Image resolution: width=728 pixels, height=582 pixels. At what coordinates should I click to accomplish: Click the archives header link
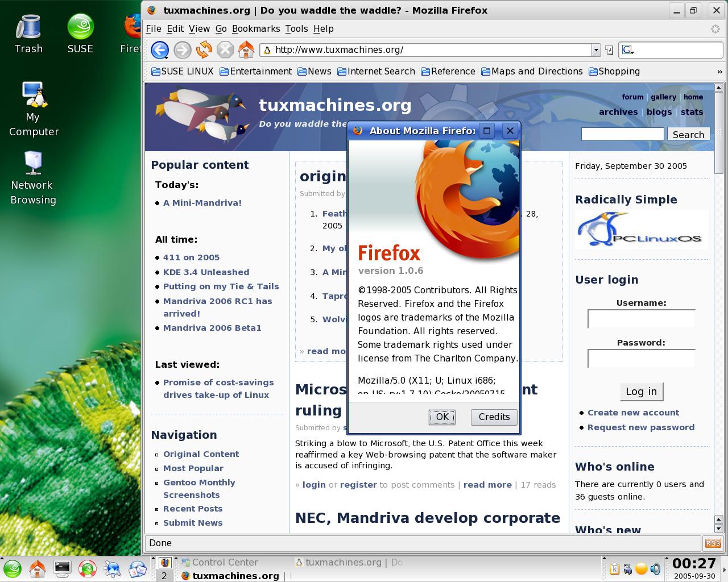click(618, 112)
